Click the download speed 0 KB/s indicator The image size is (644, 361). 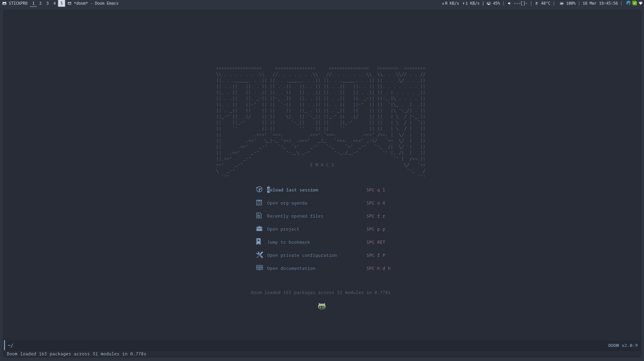tap(450, 3)
